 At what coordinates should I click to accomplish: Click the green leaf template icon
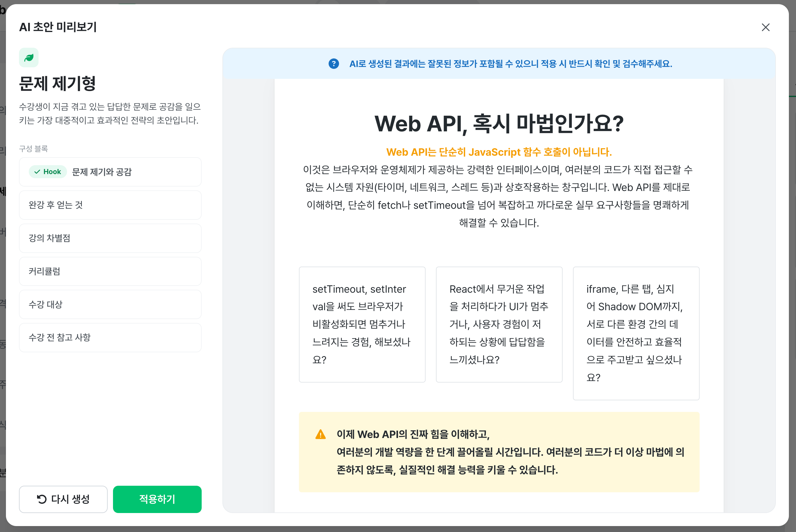(29, 58)
